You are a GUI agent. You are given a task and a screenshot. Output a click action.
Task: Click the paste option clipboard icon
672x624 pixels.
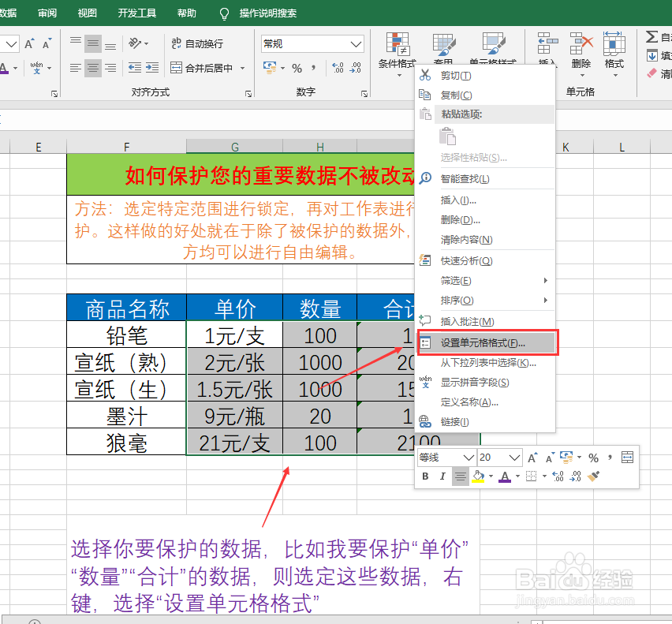[x=447, y=136]
